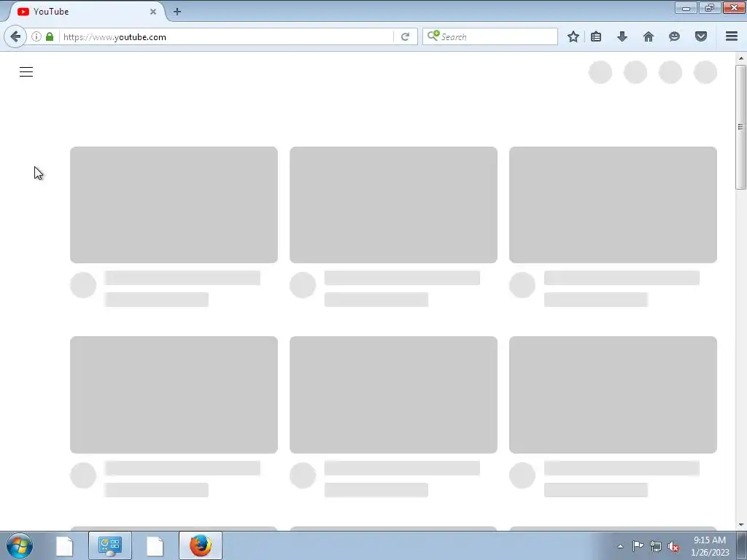The image size is (747, 560).
Task: Jump up the page using the scrollbar up arrow
Action: (x=741, y=58)
